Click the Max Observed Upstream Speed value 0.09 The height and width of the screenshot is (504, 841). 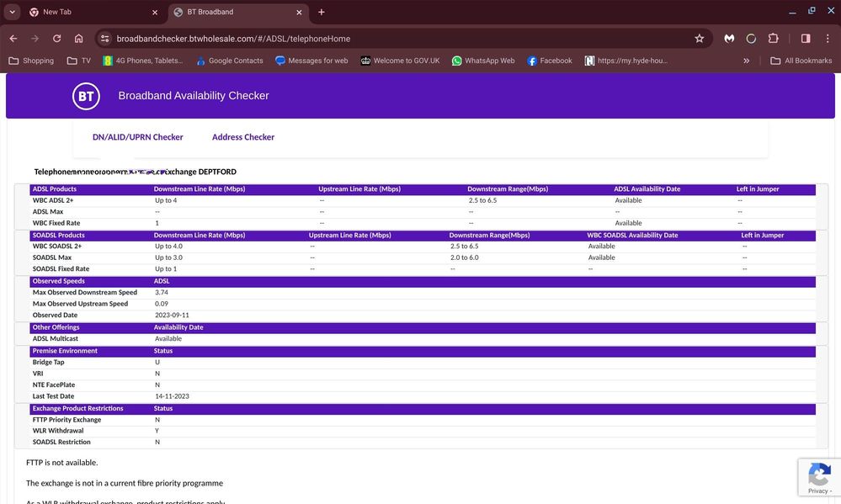pos(162,304)
